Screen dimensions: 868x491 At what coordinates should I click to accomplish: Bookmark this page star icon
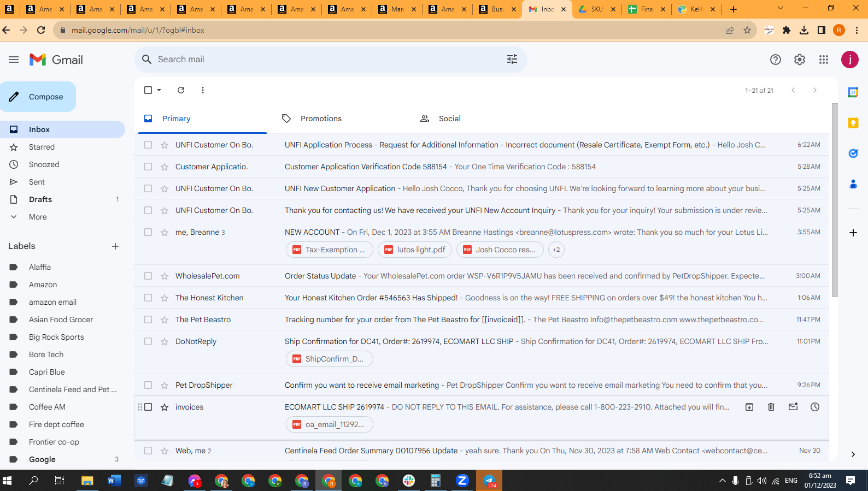coord(747,30)
